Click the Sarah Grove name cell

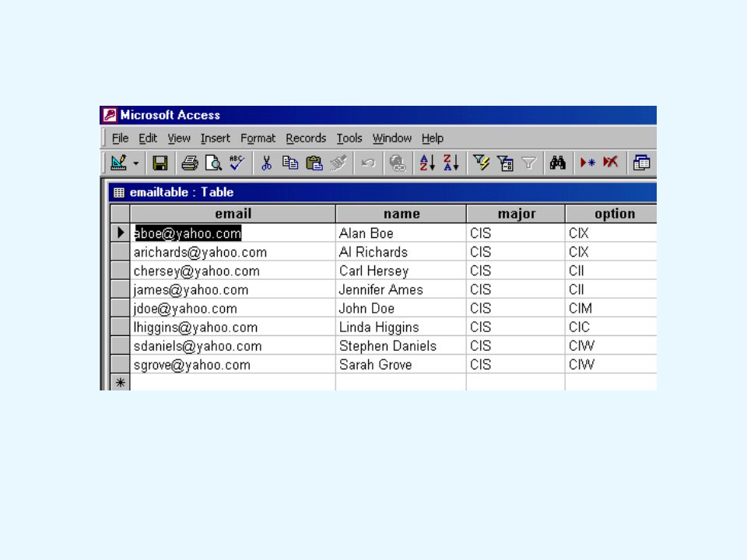click(x=402, y=364)
